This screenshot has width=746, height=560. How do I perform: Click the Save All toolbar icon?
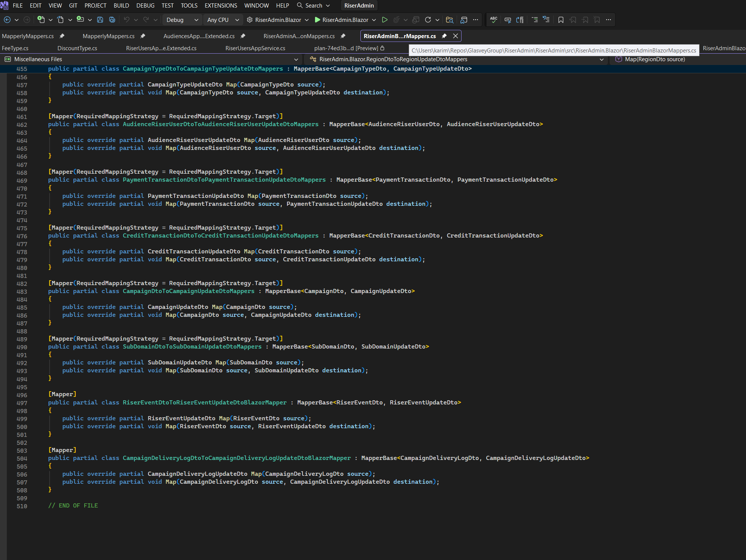point(112,20)
